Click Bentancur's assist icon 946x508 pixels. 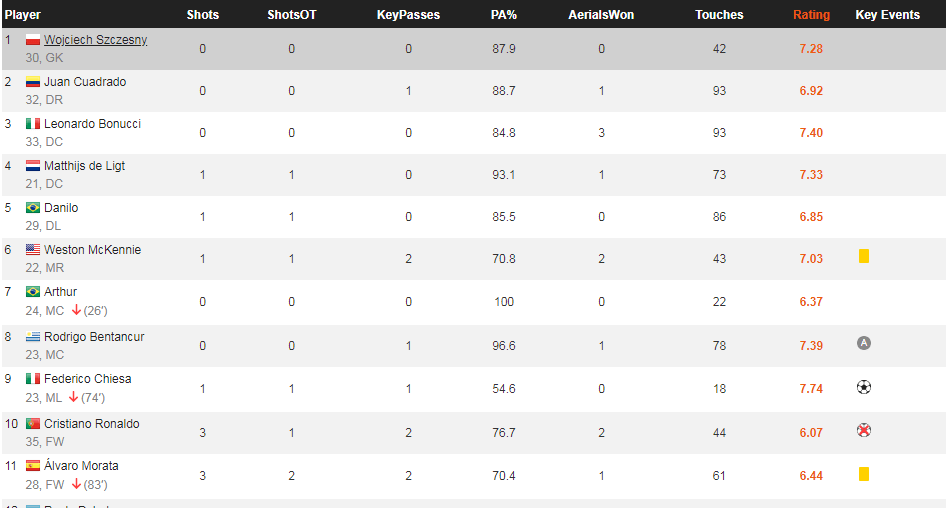click(864, 343)
